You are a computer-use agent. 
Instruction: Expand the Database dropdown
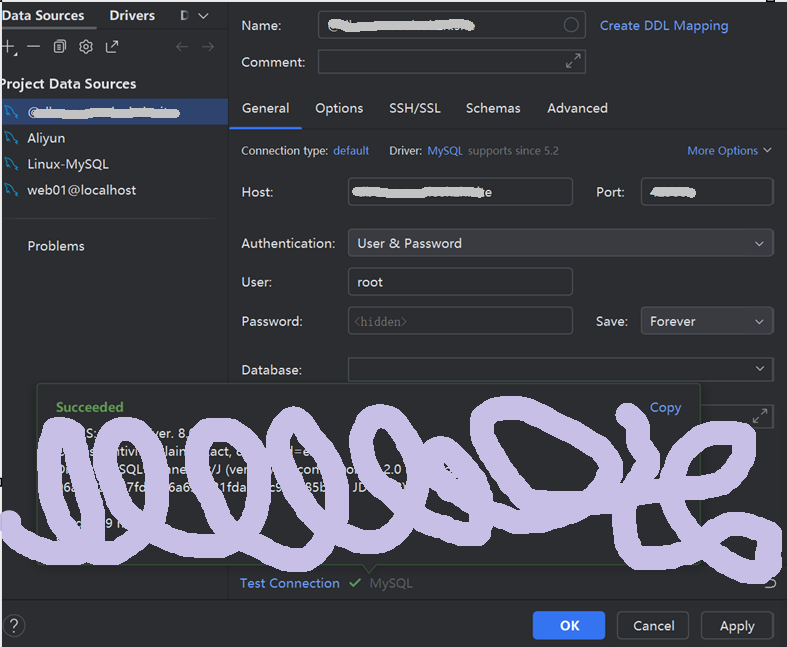pyautogui.click(x=560, y=369)
